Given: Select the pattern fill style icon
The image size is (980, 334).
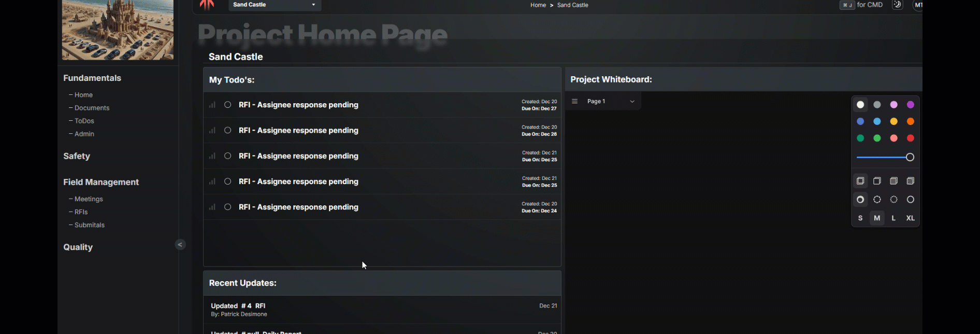Looking at the screenshot, I should (910, 181).
